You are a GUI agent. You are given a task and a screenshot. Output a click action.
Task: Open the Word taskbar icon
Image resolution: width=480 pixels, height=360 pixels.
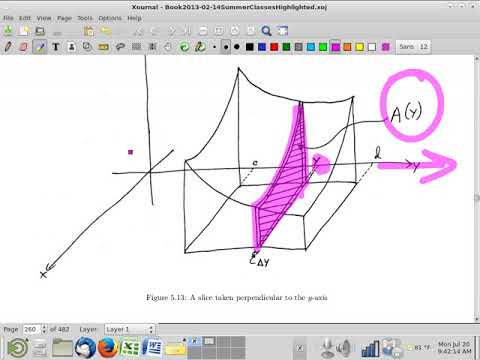[x=152, y=348]
